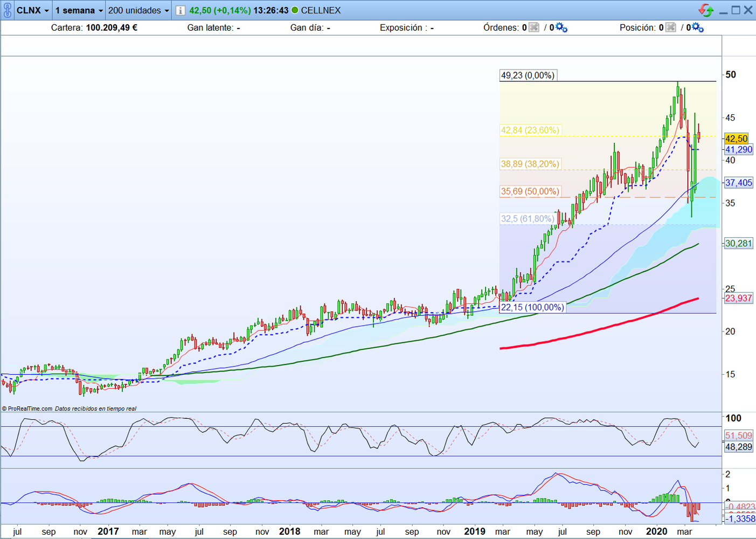756x539 pixels.
Task: Click the 2020 year label on time axis
Action: (656, 531)
